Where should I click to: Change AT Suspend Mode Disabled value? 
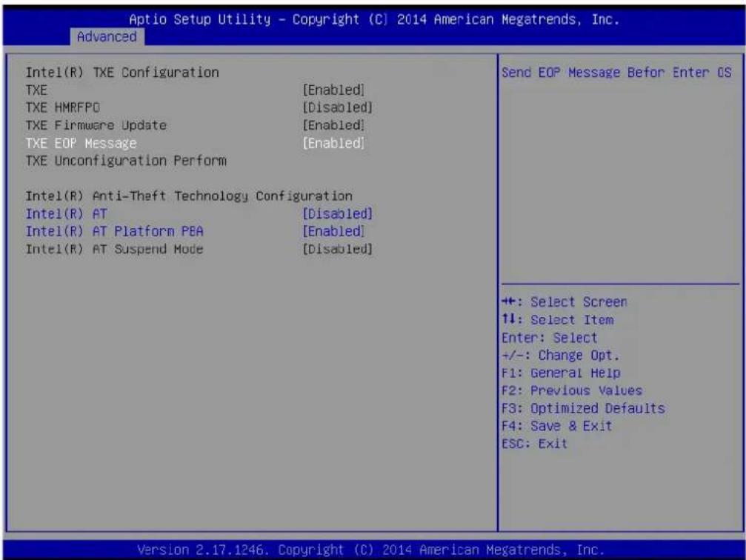click(337, 249)
